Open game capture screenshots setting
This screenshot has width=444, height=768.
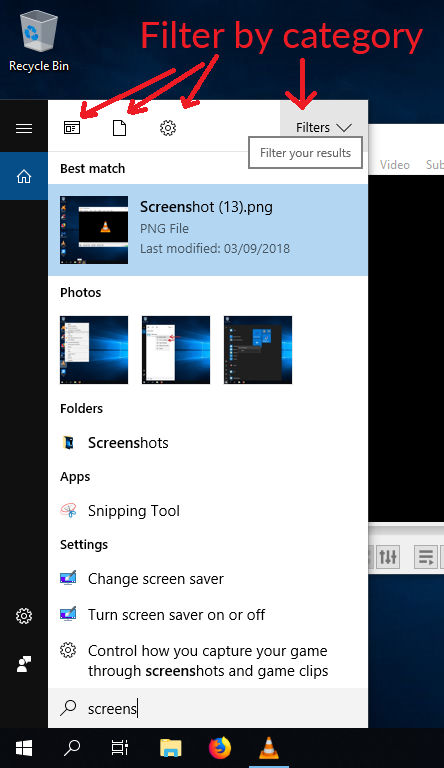tap(208, 661)
